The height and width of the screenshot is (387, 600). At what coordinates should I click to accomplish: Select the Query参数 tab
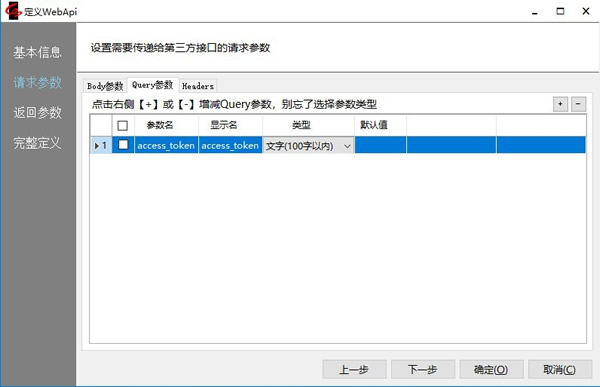(x=153, y=85)
